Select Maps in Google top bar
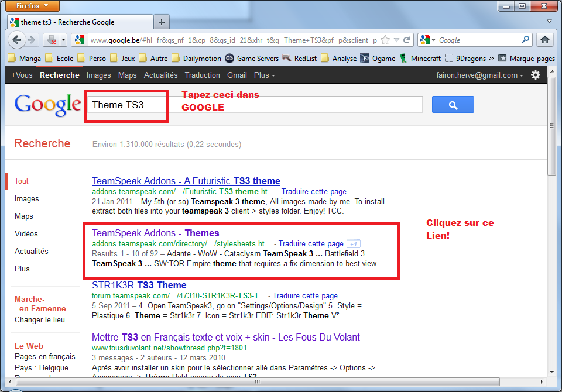Image resolution: width=562 pixels, height=392 pixels. [127, 75]
